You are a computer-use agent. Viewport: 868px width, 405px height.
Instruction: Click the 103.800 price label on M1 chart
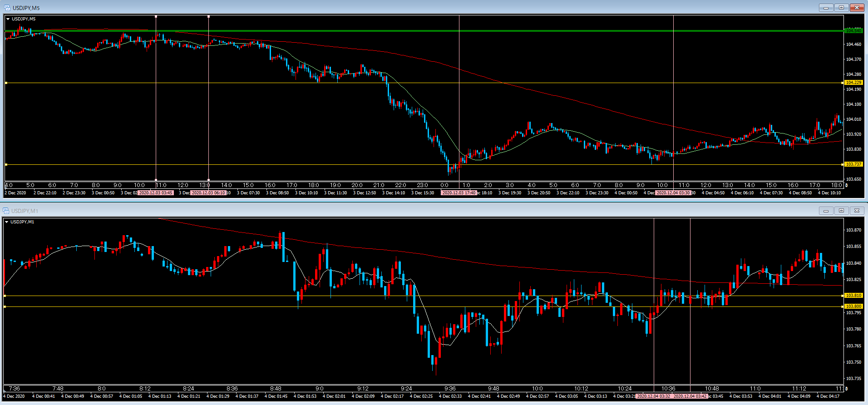coord(853,306)
